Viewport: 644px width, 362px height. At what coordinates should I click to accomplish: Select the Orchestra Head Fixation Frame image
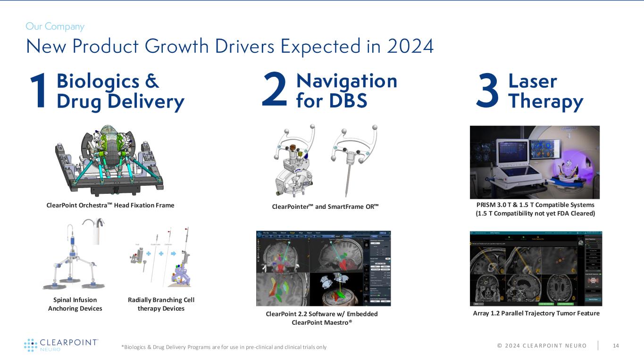[110, 160]
